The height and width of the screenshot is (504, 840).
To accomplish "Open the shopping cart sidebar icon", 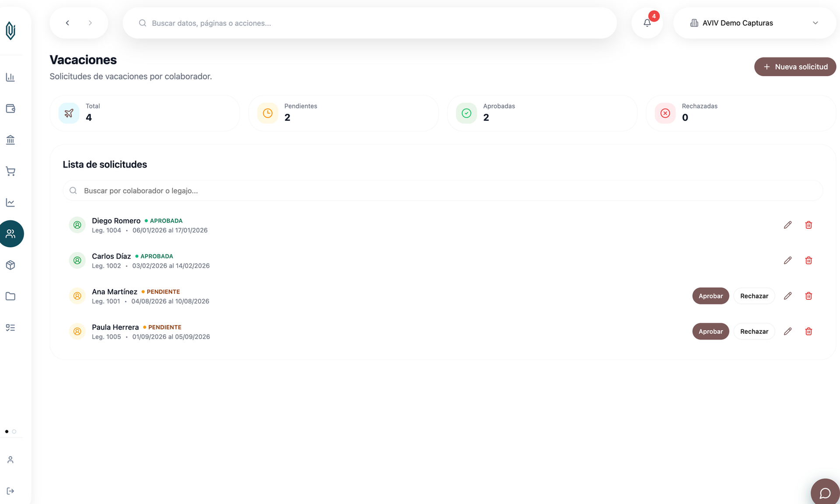I will tap(10, 171).
